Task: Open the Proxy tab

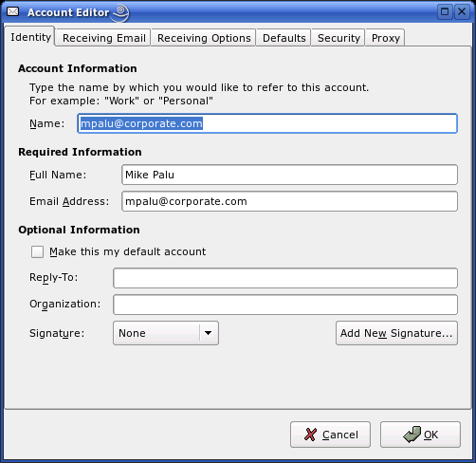Action: (385, 38)
